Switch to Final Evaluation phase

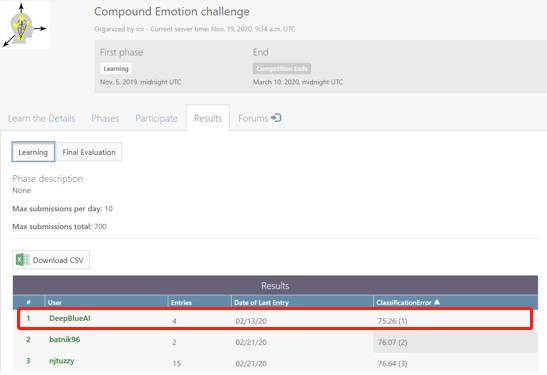pos(89,152)
